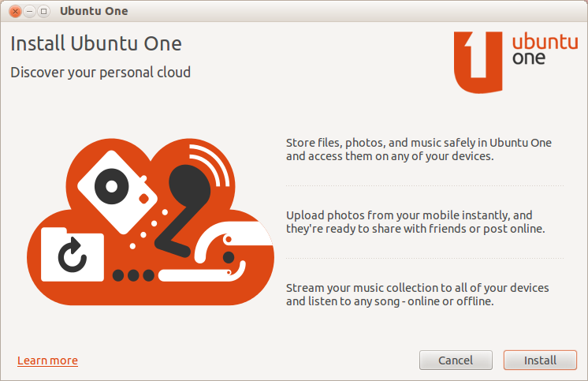The height and width of the screenshot is (381, 588).
Task: Click the "Upload photos from your mobile" paragraph
Action: coord(415,222)
